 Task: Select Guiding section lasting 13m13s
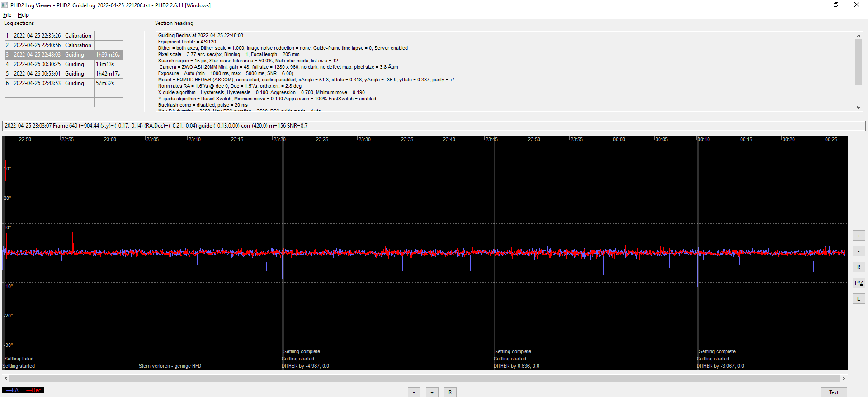pos(64,64)
